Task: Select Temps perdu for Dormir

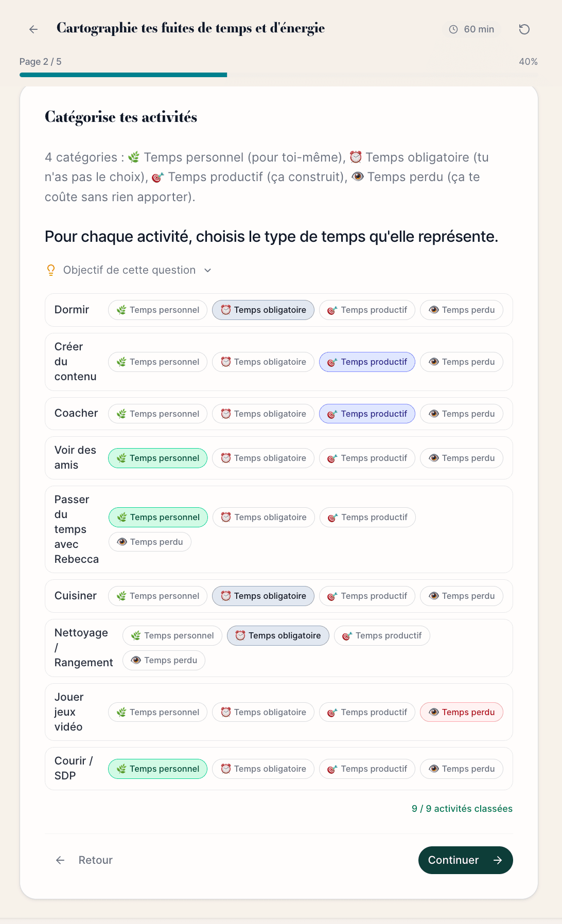Action: [x=462, y=310]
